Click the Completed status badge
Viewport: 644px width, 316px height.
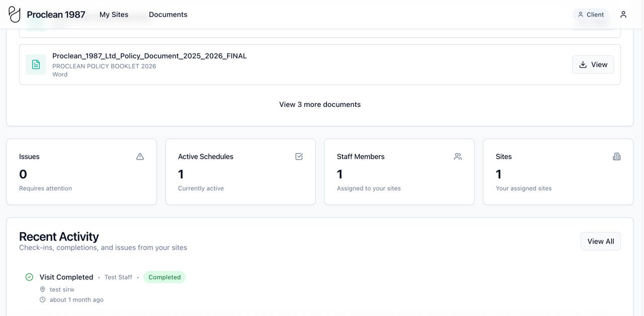tap(165, 277)
